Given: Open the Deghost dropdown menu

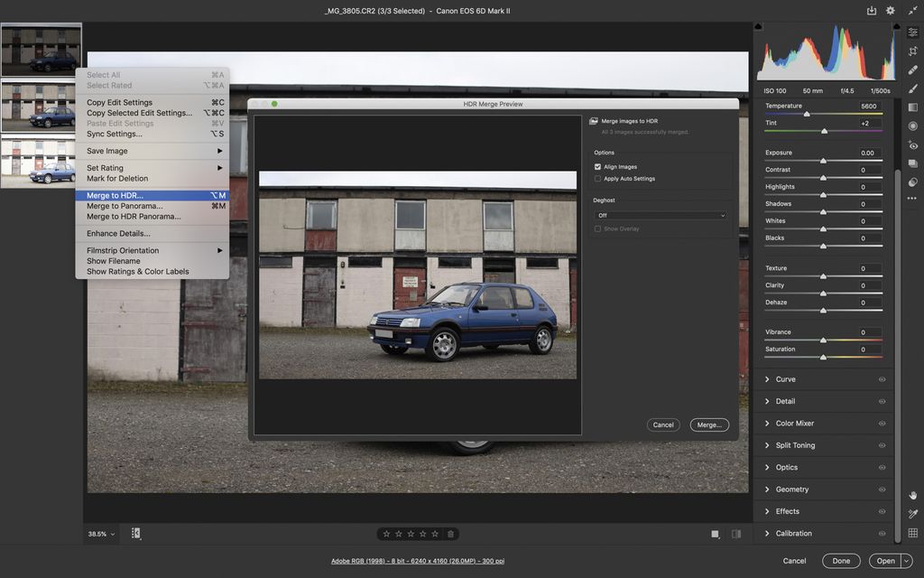Looking at the screenshot, I should pos(661,215).
